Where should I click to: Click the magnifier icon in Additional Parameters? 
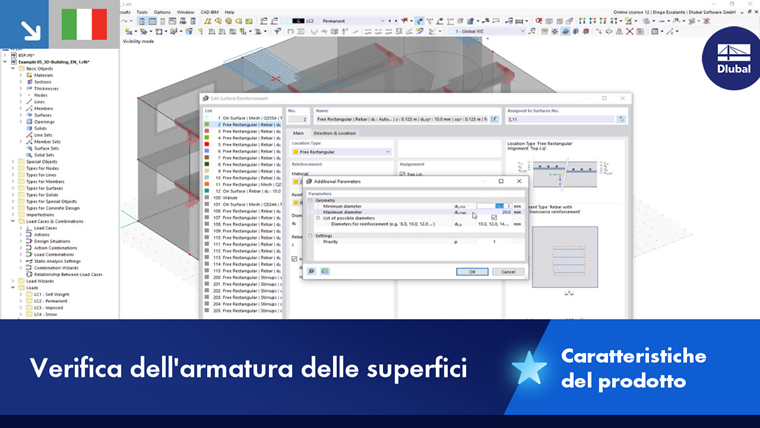pyautogui.click(x=311, y=271)
